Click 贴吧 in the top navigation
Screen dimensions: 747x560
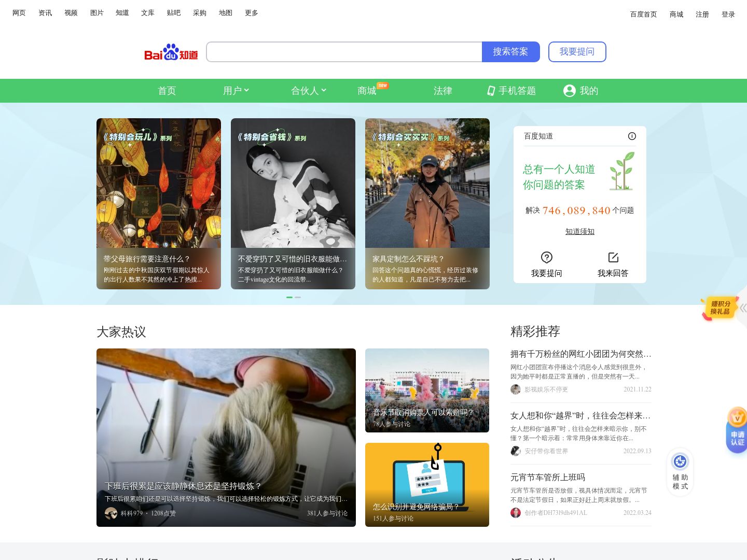point(174,13)
